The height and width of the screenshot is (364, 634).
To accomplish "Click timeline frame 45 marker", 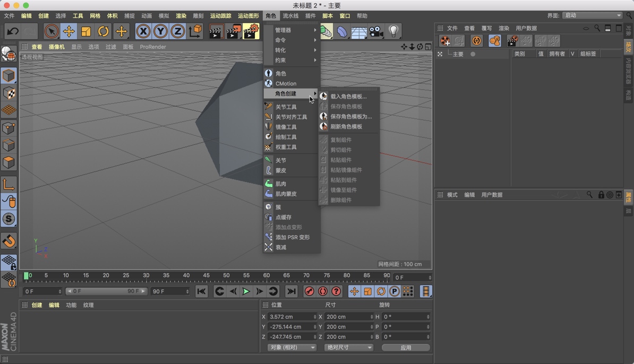I will pos(206,275).
